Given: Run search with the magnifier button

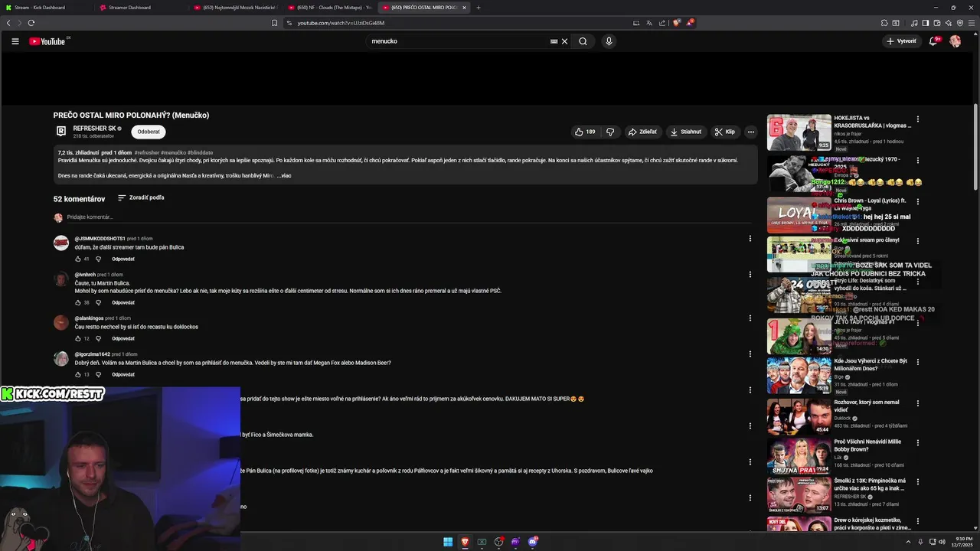Looking at the screenshot, I should tap(583, 41).
